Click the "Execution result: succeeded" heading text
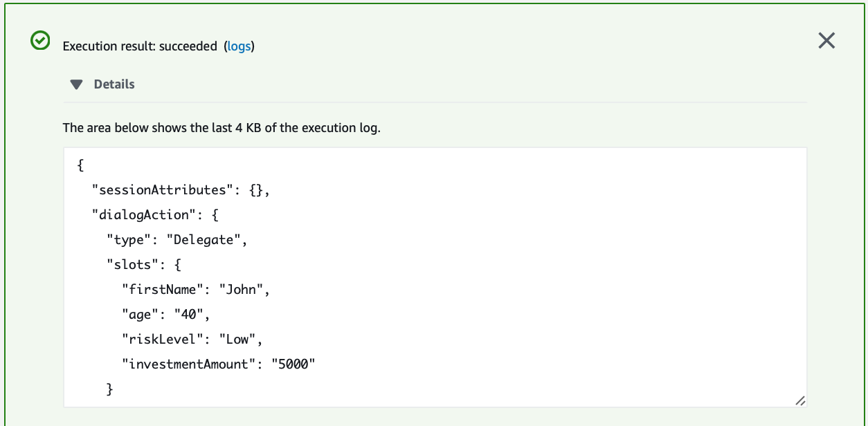The width and height of the screenshot is (868, 426). click(140, 46)
